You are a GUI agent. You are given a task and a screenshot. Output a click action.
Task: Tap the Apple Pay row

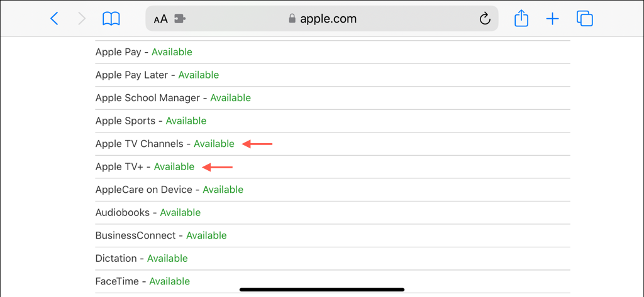click(144, 52)
